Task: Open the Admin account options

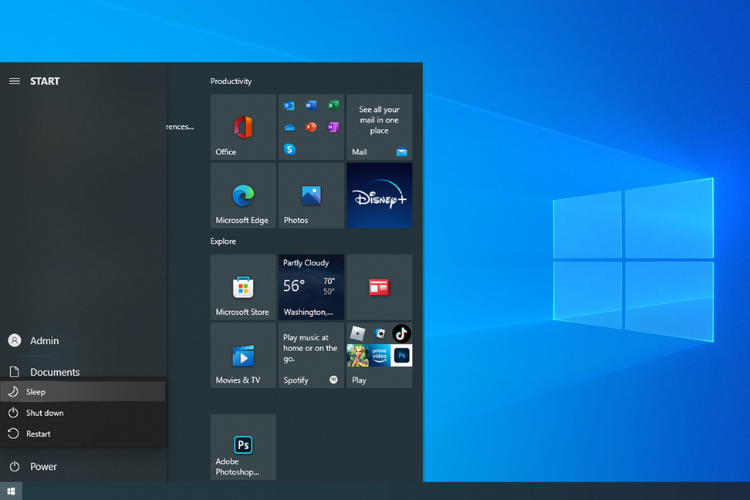Action: (x=83, y=341)
